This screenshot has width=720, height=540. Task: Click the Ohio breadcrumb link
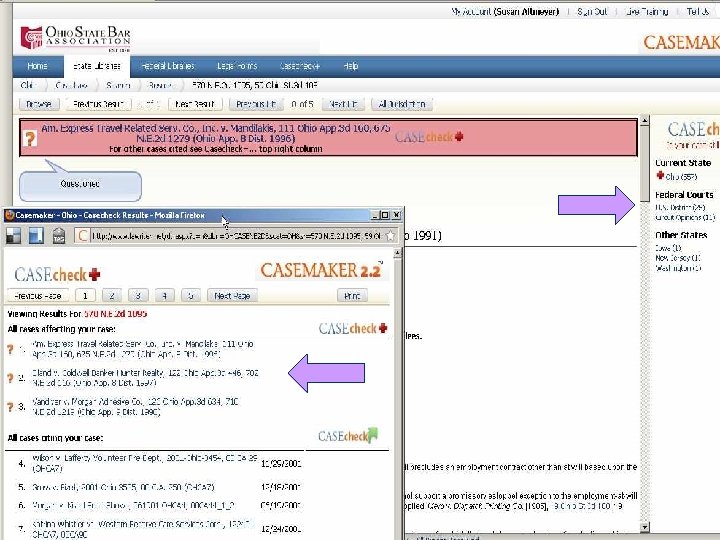pos(28,85)
